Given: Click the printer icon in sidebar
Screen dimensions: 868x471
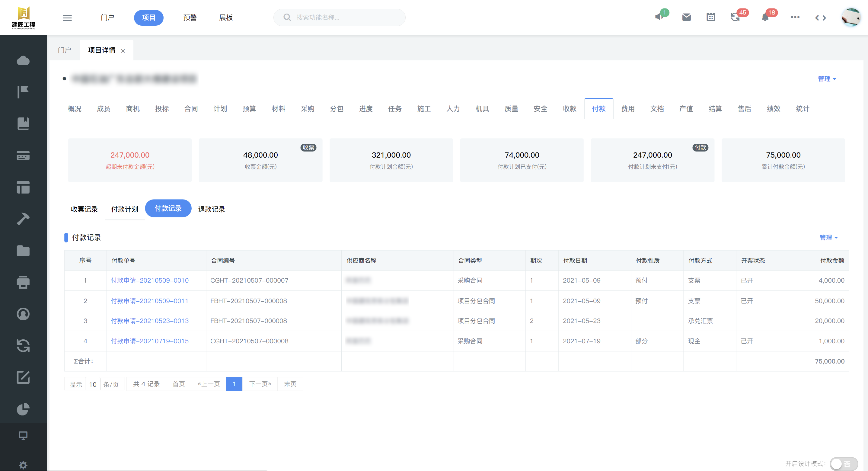Looking at the screenshot, I should tap(23, 282).
